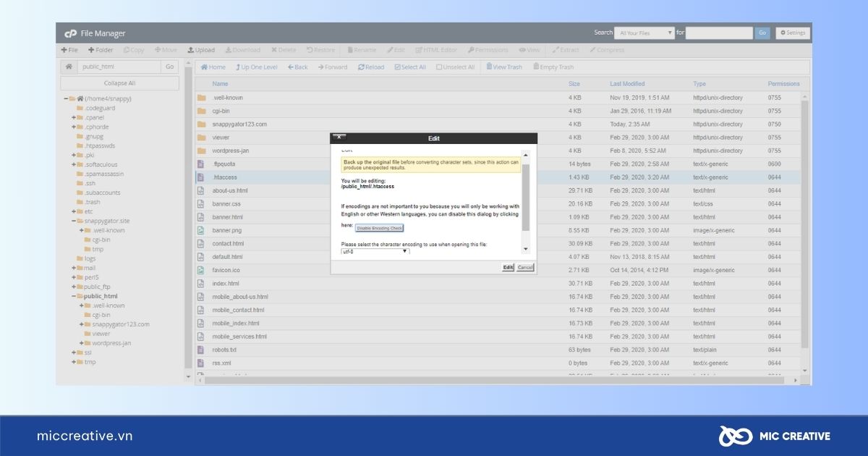
Task: Open the utf-8 character encoding dropdown
Action: click(x=375, y=251)
